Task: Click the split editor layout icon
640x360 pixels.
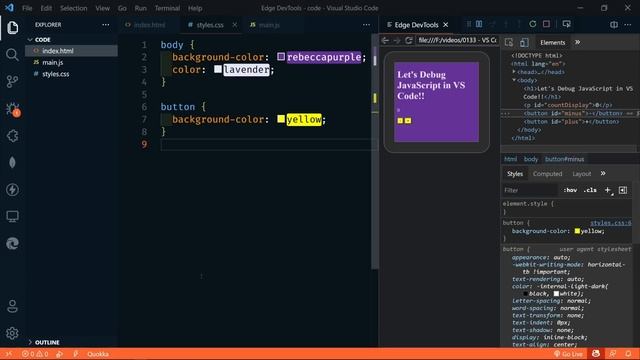Action: tap(614, 24)
